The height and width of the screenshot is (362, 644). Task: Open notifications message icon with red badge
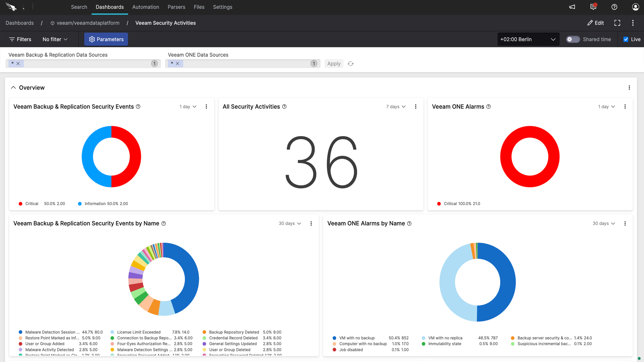[593, 7]
